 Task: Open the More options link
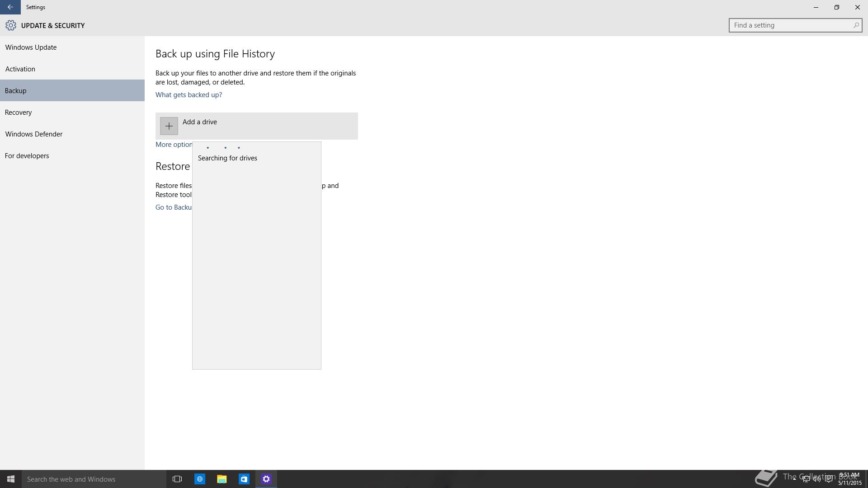pos(174,145)
